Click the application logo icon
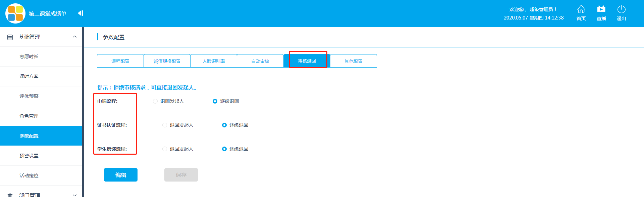The image size is (644, 197). coord(15,13)
